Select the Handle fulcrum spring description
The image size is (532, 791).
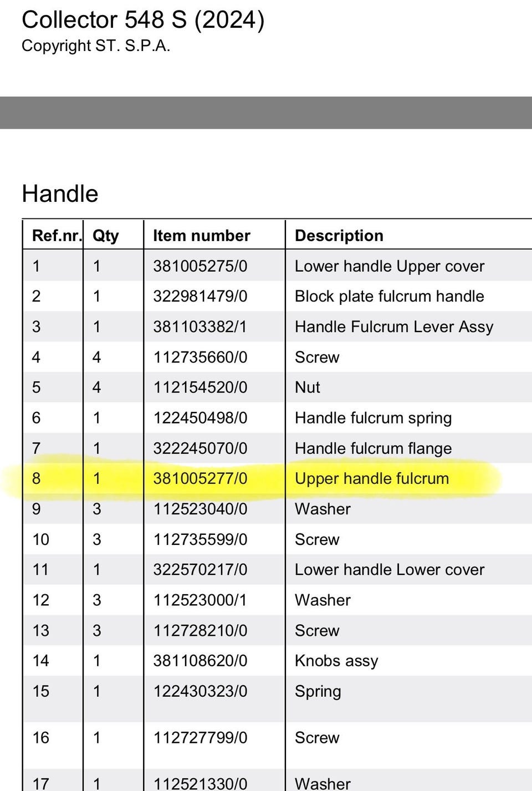[x=373, y=418]
